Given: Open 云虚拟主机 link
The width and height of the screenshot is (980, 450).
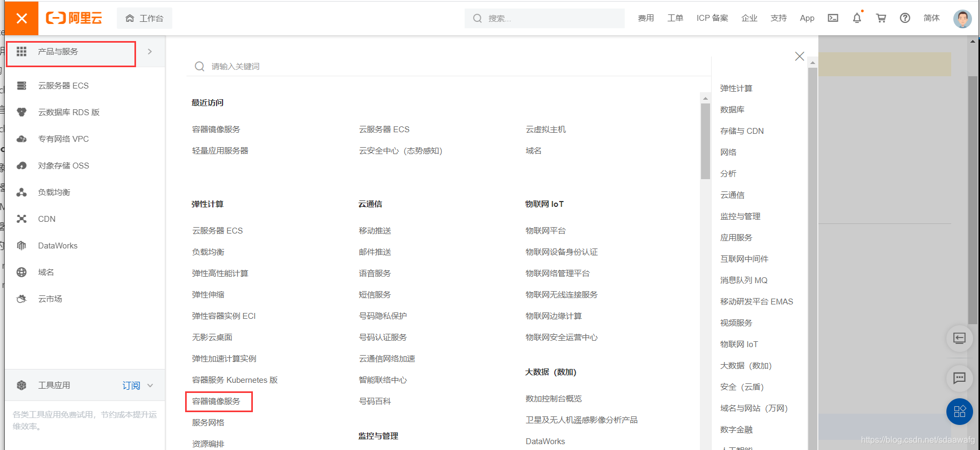Looking at the screenshot, I should coord(546,129).
